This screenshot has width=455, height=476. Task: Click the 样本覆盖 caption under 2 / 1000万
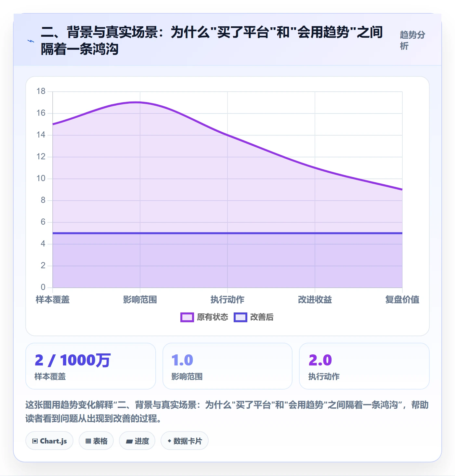pyautogui.click(x=50, y=377)
